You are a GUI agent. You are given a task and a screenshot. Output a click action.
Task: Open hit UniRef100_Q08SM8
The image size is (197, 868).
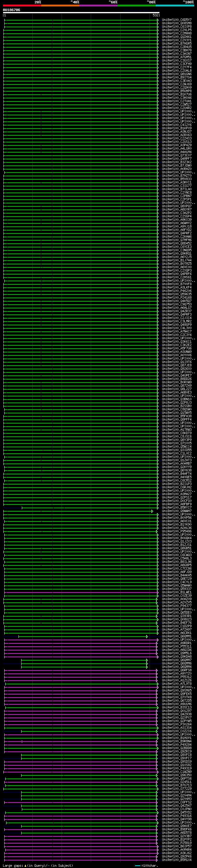click(177, 23)
